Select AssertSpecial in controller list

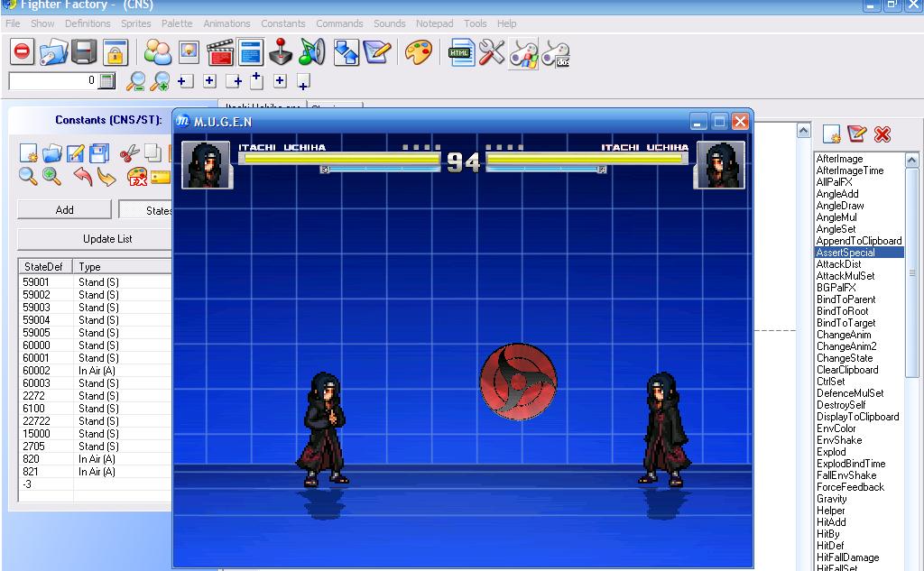(859, 253)
